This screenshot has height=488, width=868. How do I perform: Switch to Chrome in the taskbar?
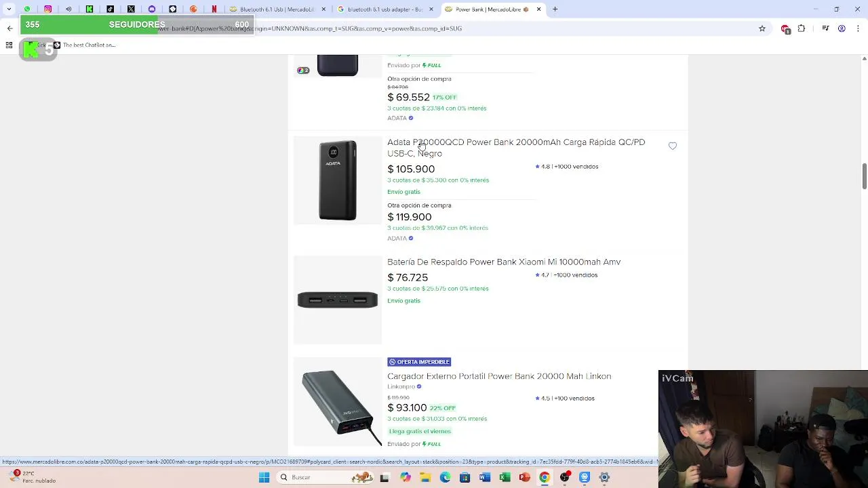click(x=544, y=477)
